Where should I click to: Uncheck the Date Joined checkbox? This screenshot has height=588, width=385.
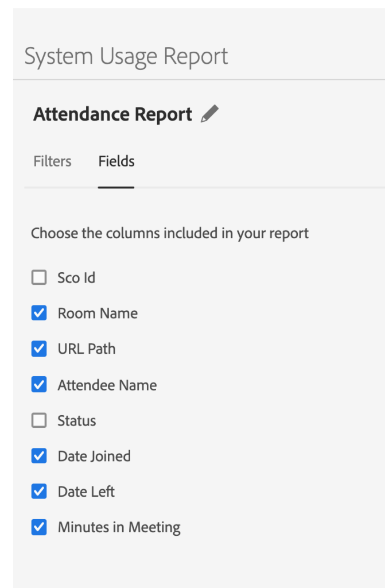[x=39, y=456]
